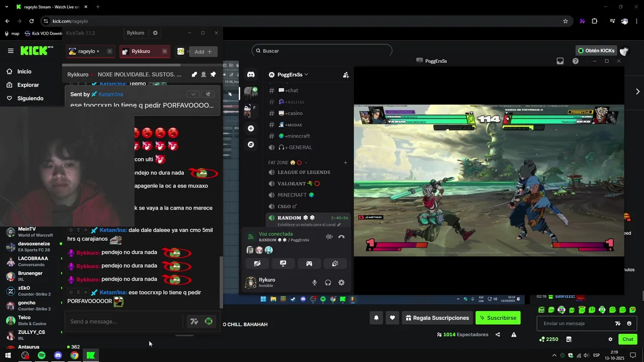Image resolution: width=644 pixels, height=362 pixels.
Task: Open the 7TV emote picker in KickTalk
Action: point(194,321)
